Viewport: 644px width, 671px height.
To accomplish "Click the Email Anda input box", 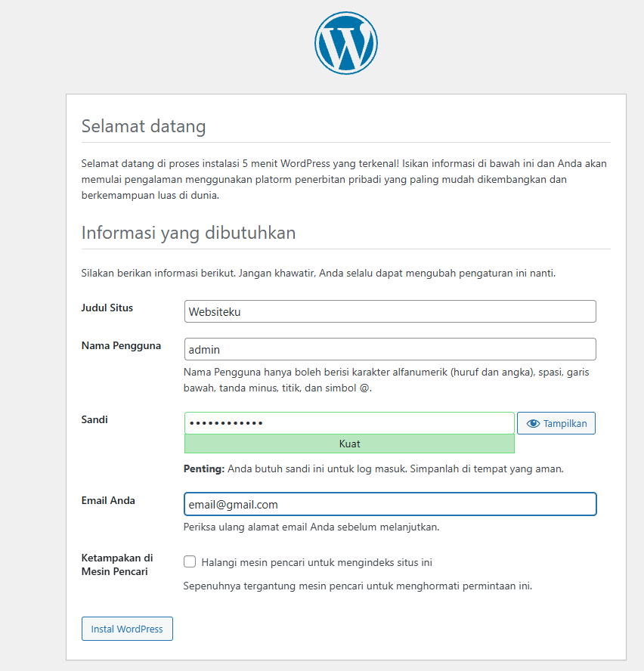I will click(x=390, y=504).
